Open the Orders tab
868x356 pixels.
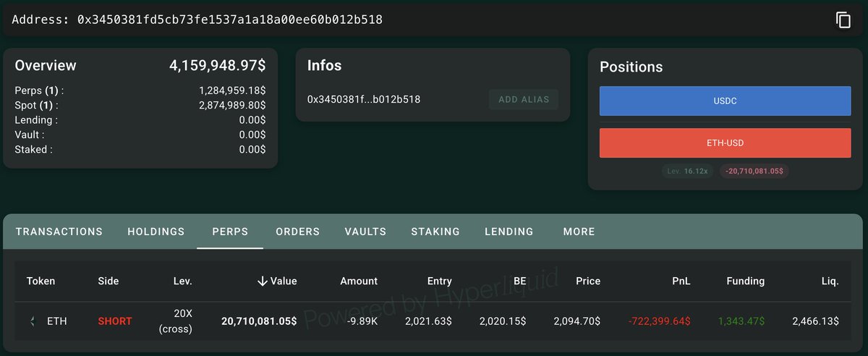[297, 232]
